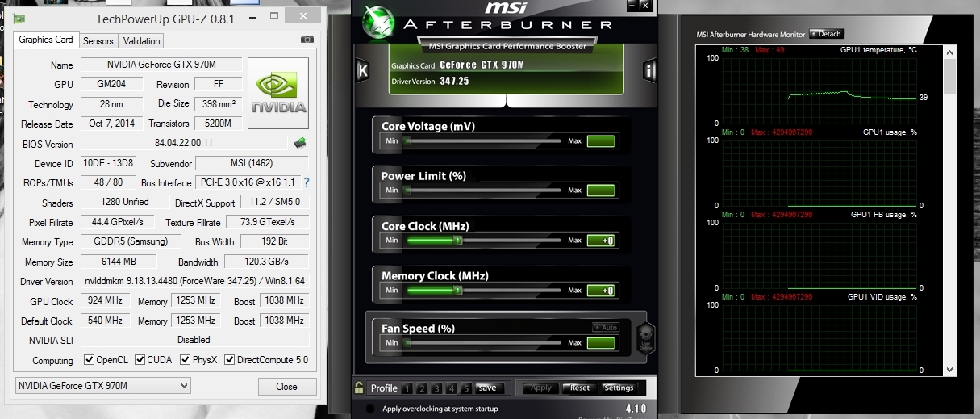This screenshot has width=980, height=419.
Task: Open the MSI Kombustor K button
Action: click(362, 70)
